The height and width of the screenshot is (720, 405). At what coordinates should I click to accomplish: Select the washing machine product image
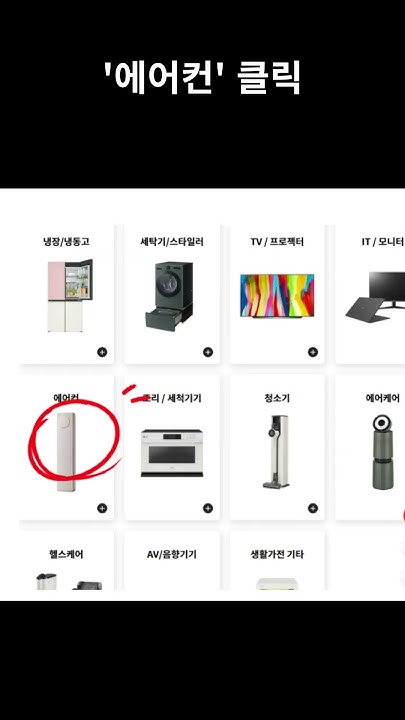(169, 296)
